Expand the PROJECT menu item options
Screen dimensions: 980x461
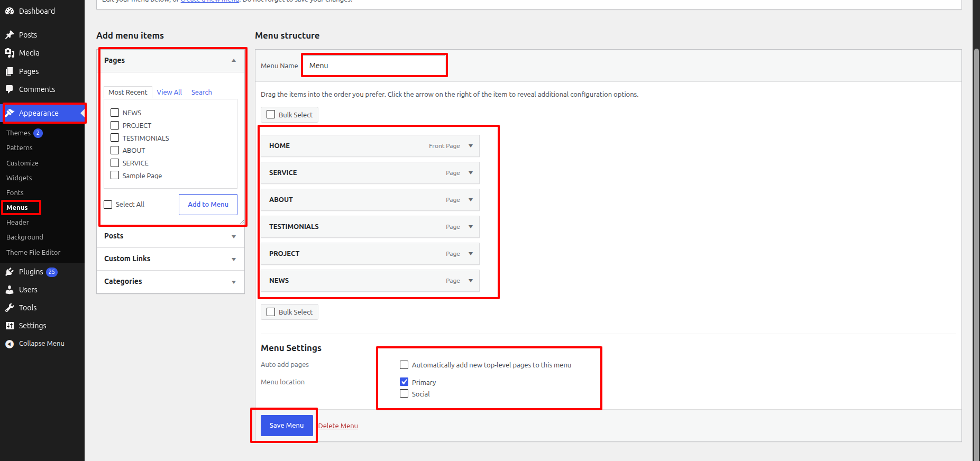(471, 254)
